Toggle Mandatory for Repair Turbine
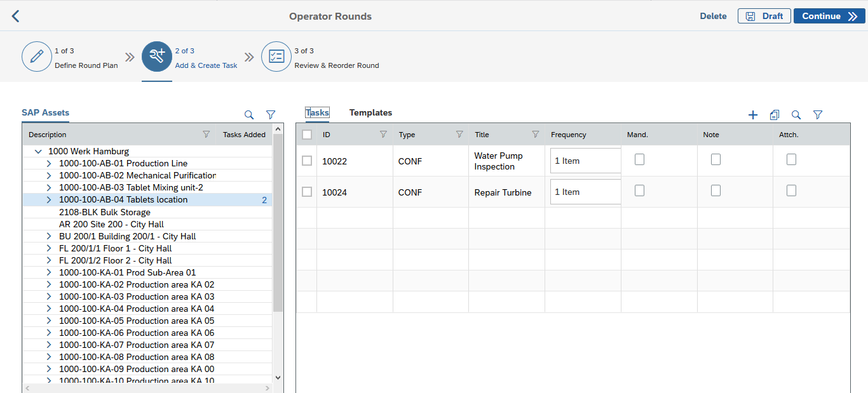 pyautogui.click(x=640, y=190)
